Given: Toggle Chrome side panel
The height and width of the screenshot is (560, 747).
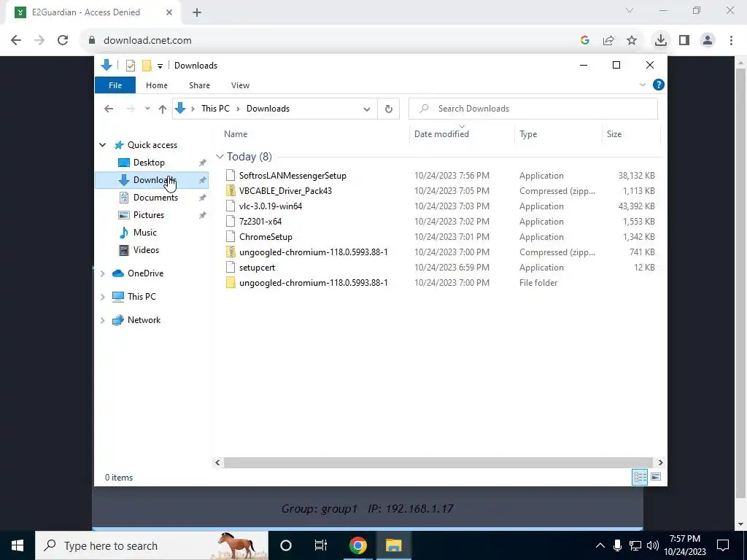Looking at the screenshot, I should [x=684, y=41].
